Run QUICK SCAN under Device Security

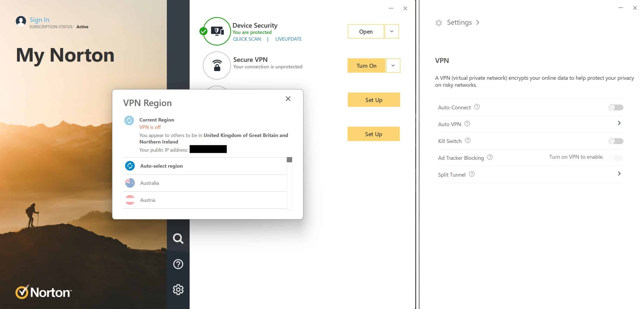[247, 39]
